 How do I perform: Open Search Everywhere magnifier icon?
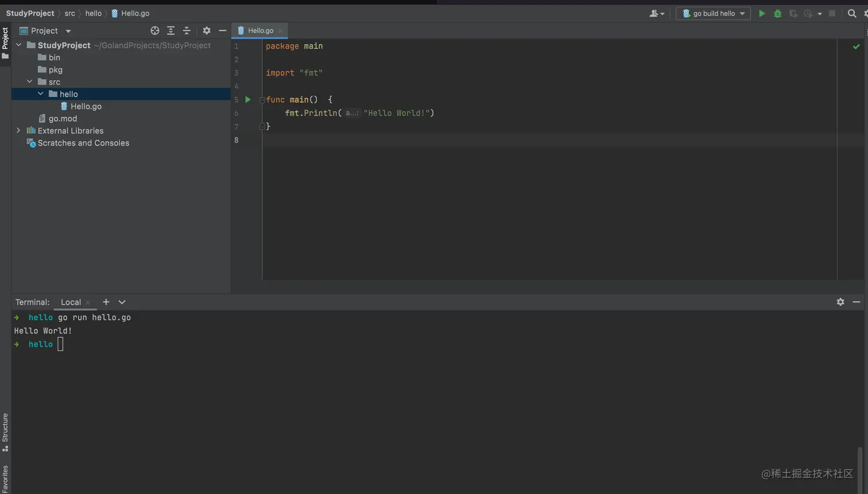click(852, 13)
